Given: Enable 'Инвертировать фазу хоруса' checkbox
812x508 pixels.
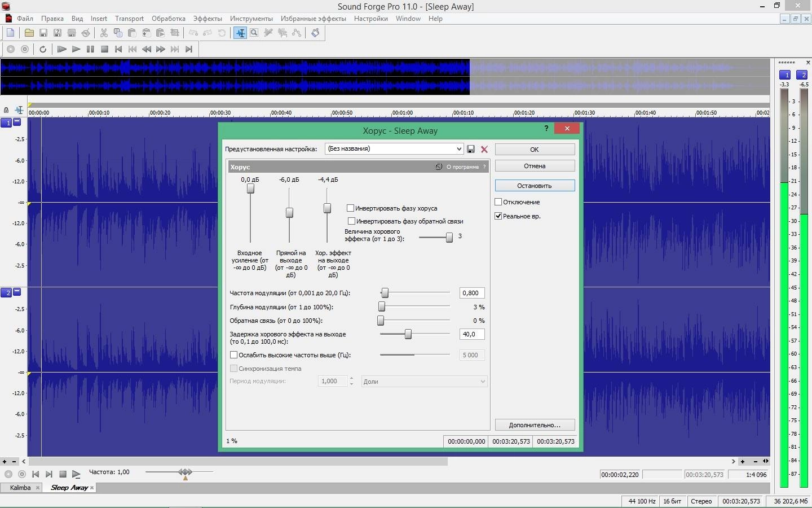Looking at the screenshot, I should click(x=350, y=208).
